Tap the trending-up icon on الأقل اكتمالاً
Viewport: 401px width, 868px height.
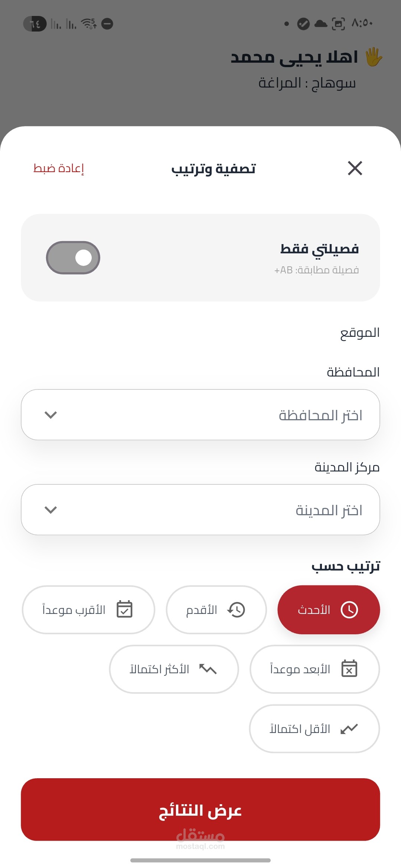(349, 729)
